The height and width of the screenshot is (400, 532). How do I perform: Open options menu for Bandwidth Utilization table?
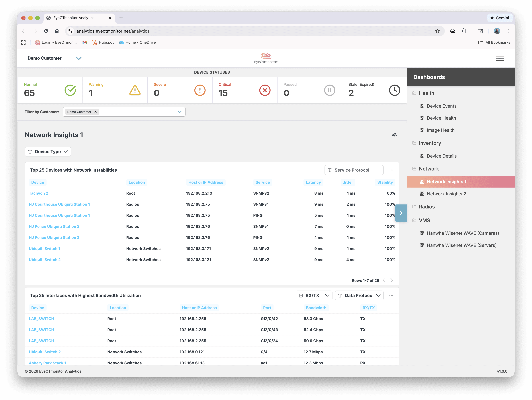391,295
